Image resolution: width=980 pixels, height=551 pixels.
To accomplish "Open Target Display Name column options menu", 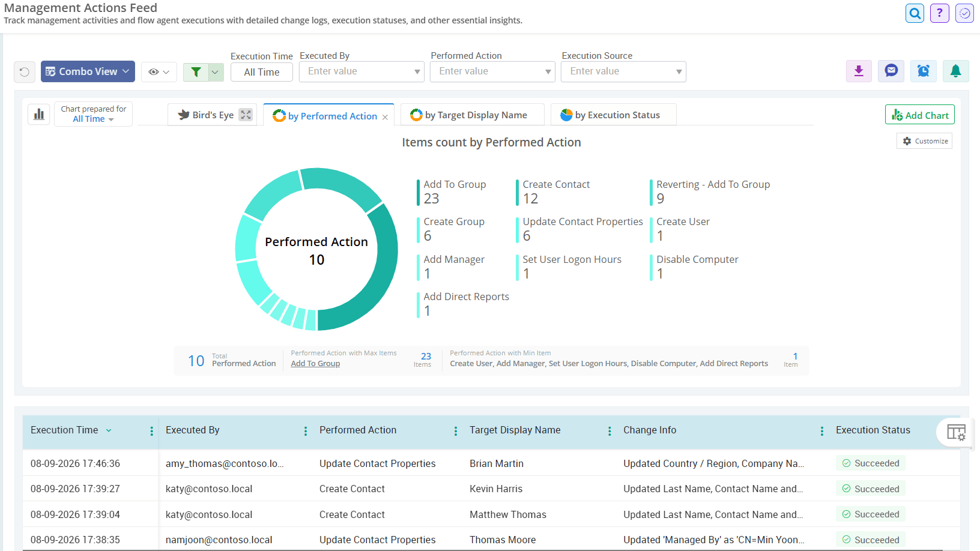I will pos(609,431).
